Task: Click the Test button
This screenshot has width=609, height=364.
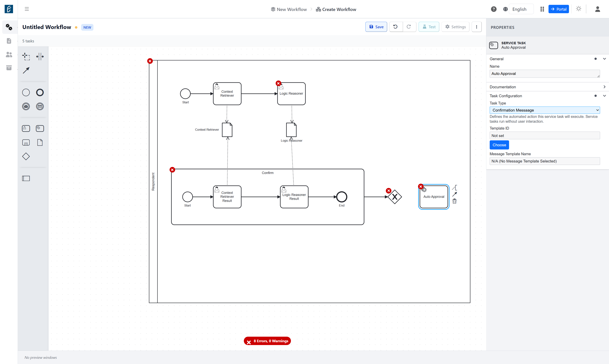Action: click(x=429, y=27)
